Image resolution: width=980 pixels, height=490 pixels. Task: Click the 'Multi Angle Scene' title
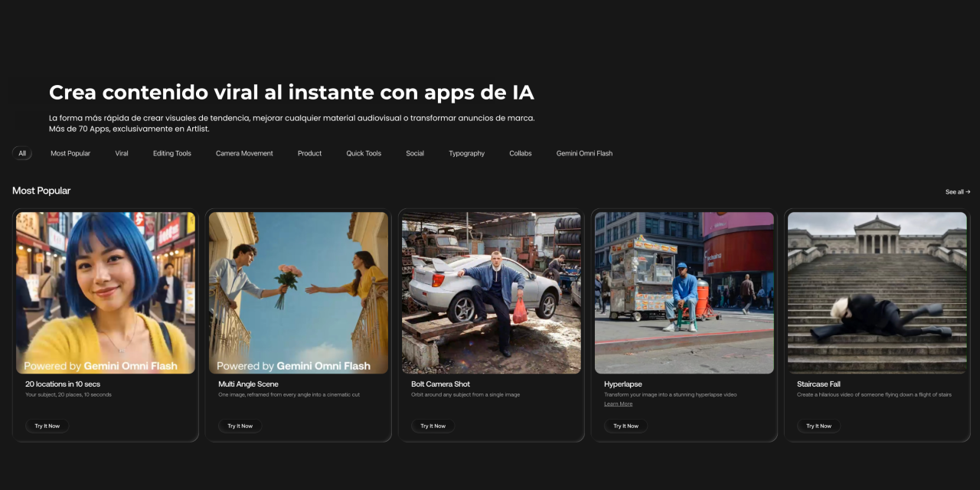click(x=248, y=384)
